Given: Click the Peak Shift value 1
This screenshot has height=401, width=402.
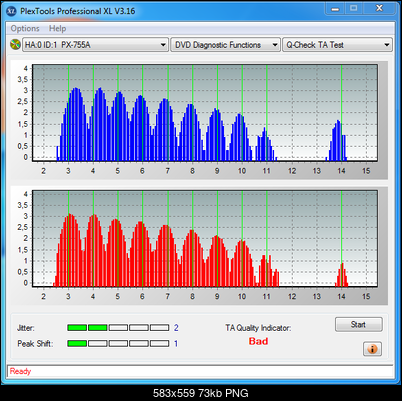Looking at the screenshot, I should coord(176,343).
